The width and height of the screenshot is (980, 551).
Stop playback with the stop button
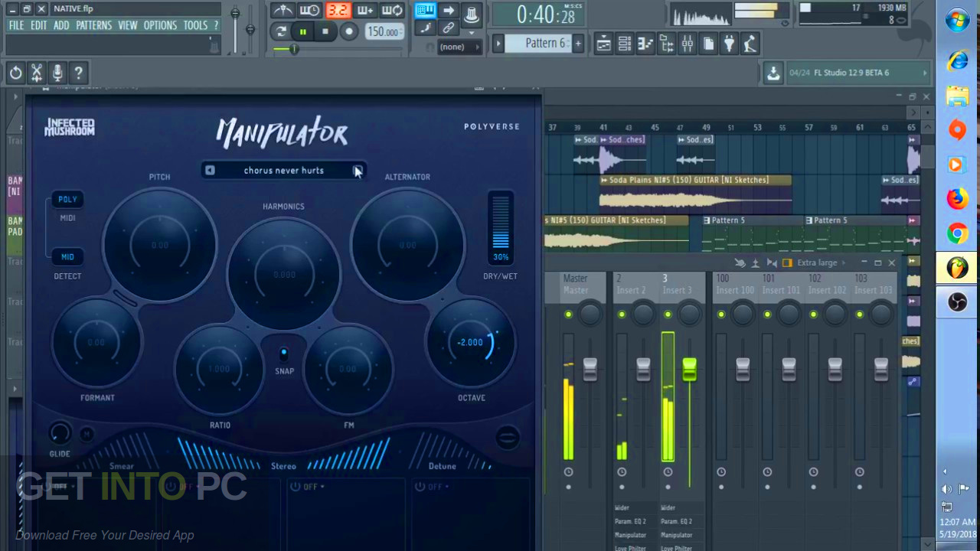[x=325, y=31]
